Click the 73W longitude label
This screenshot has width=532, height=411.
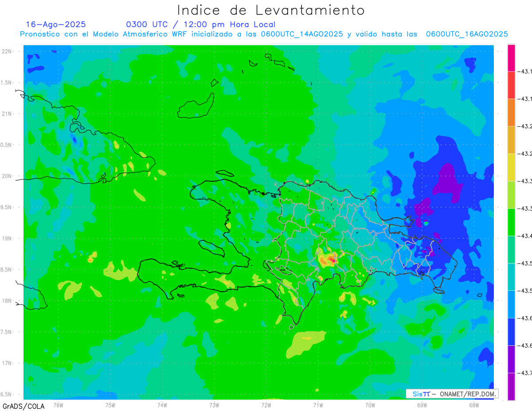214,405
